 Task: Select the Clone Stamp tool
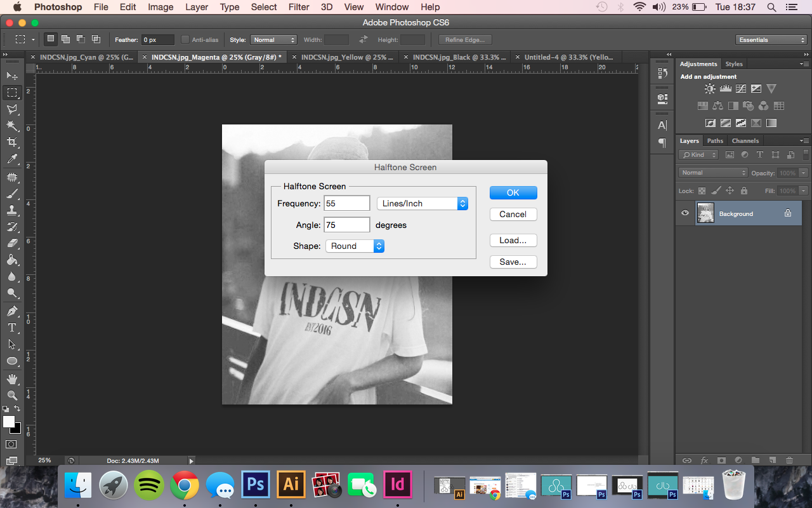point(12,210)
